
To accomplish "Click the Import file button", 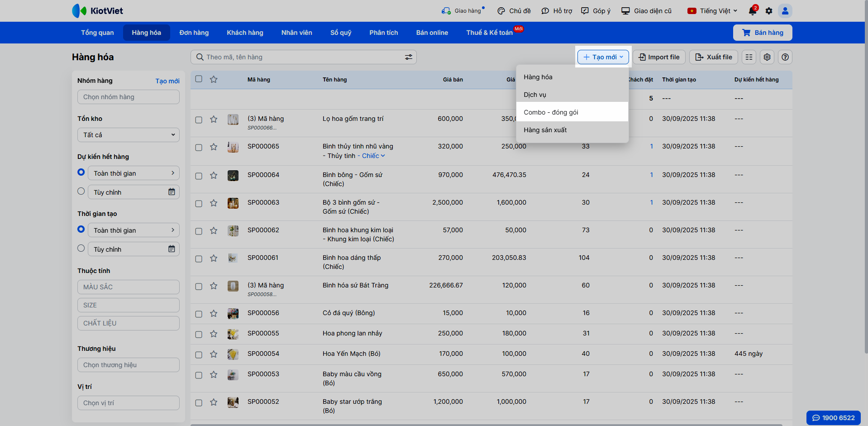I will [x=659, y=57].
